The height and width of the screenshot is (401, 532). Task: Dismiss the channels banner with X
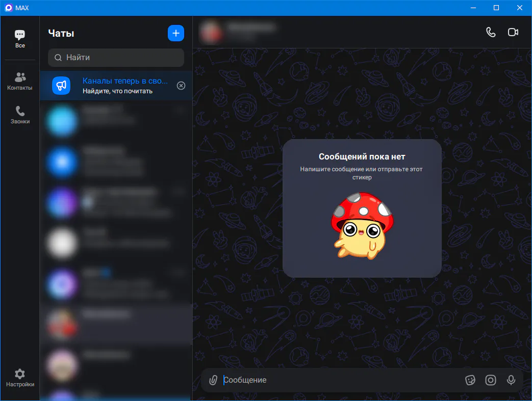click(x=181, y=86)
